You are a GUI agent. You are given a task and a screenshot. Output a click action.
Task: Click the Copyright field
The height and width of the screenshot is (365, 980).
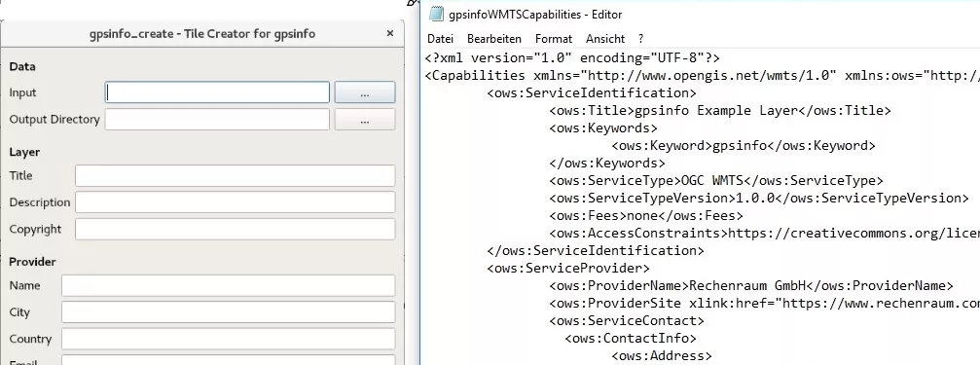tap(235, 229)
